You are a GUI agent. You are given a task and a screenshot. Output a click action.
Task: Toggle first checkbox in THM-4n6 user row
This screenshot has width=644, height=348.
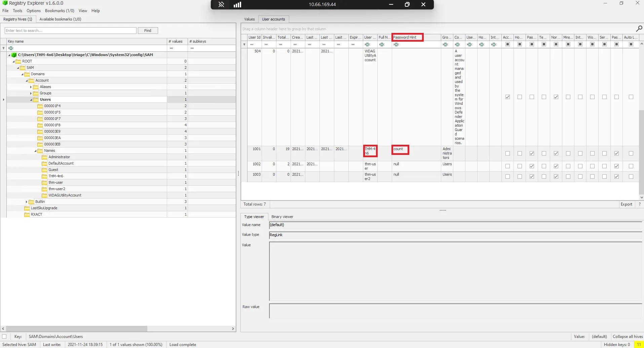tap(507, 154)
